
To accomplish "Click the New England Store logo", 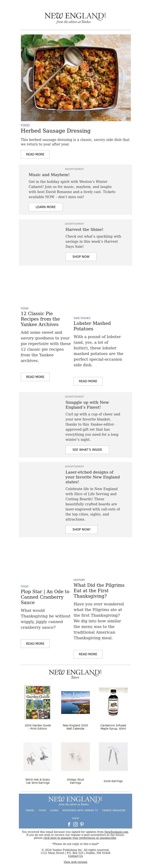I will (75, 674).
